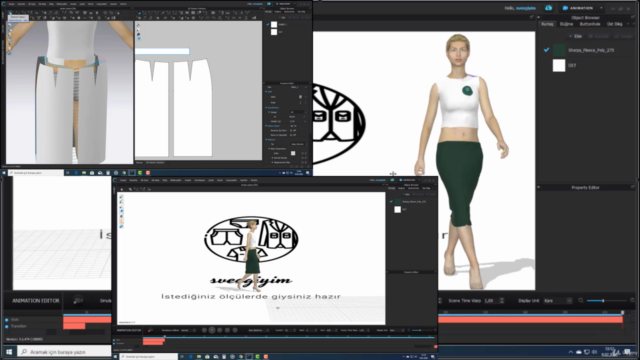The height and width of the screenshot is (360, 640).
Task: Select the white swatch in center window Object Browser
Action: pyautogui.click(x=398, y=209)
